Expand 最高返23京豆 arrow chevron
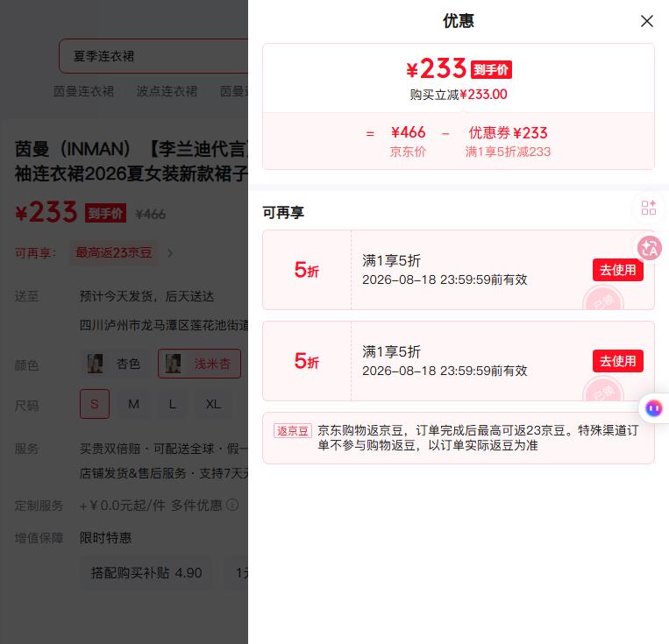 170,253
